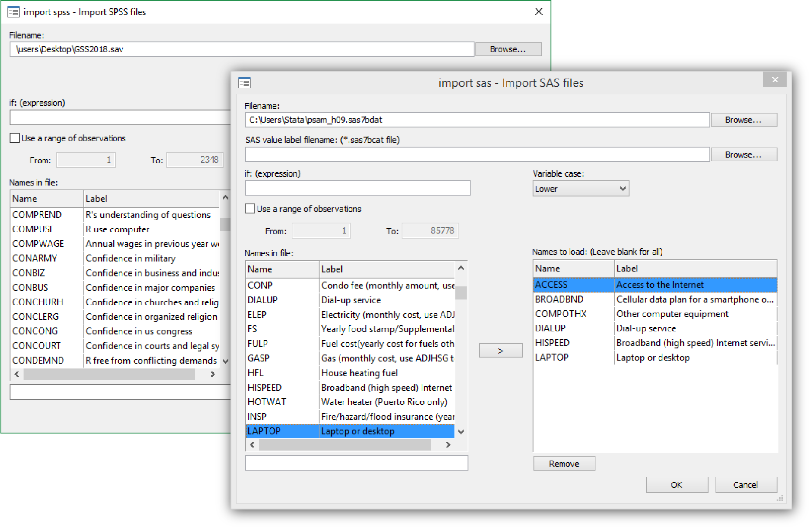Click left arrow of SAS names horizontal scrollbar
This screenshot has width=812, height=530.
pos(252,444)
